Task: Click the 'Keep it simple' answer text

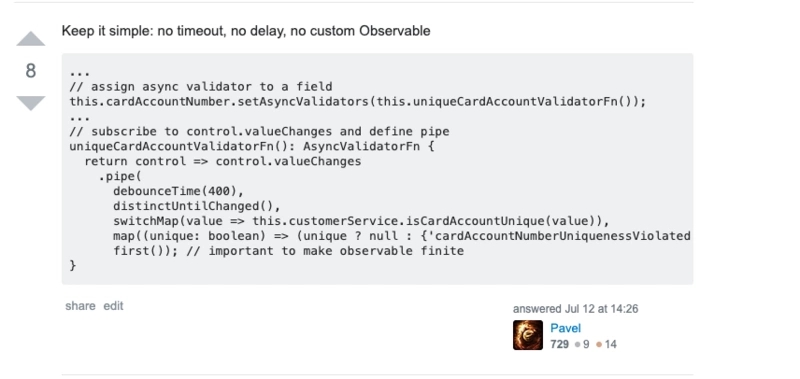Action: tap(246, 31)
